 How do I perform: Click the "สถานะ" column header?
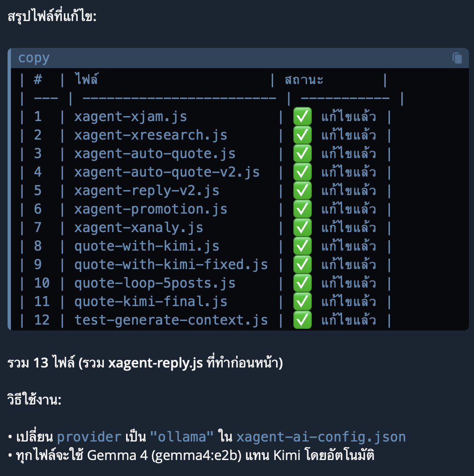(x=304, y=80)
